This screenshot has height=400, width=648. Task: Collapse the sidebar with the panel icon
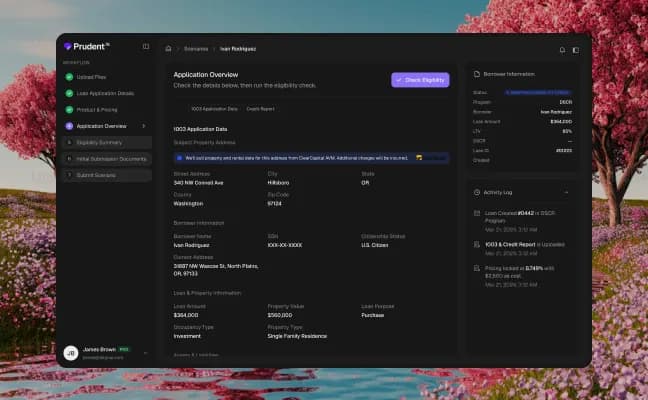pyautogui.click(x=146, y=46)
